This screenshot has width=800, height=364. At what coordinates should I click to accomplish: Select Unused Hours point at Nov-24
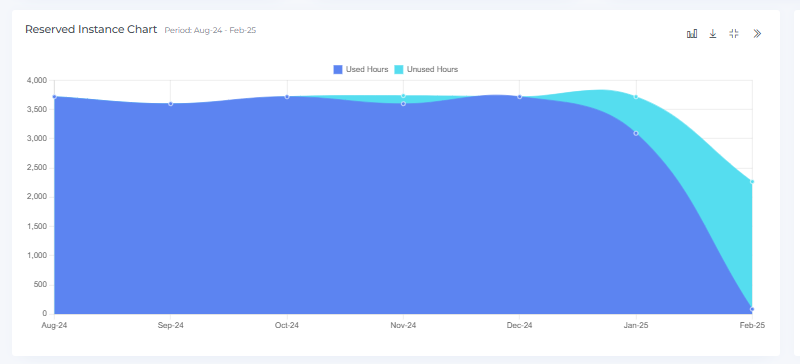(403, 95)
